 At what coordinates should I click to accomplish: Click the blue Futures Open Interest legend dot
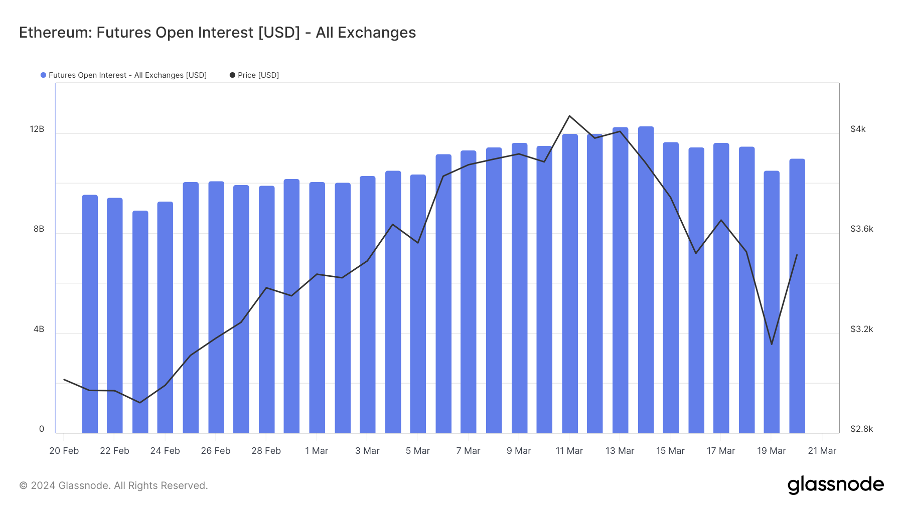pyautogui.click(x=42, y=75)
